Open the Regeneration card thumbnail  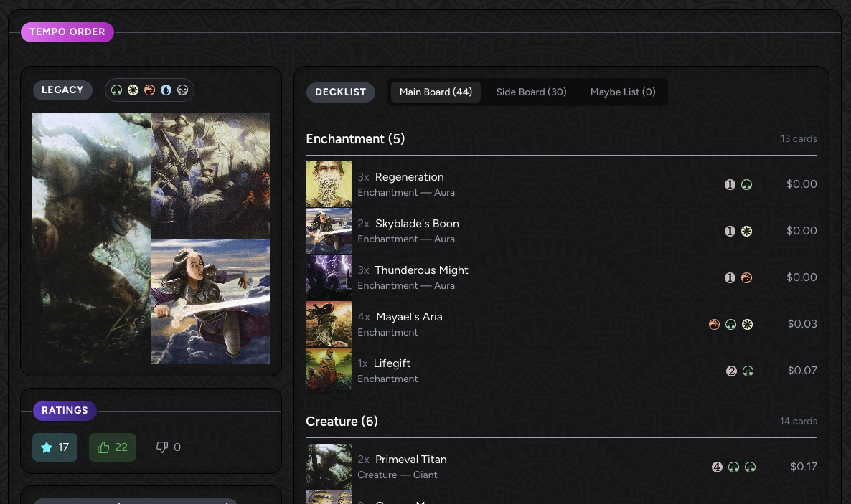coord(329,184)
